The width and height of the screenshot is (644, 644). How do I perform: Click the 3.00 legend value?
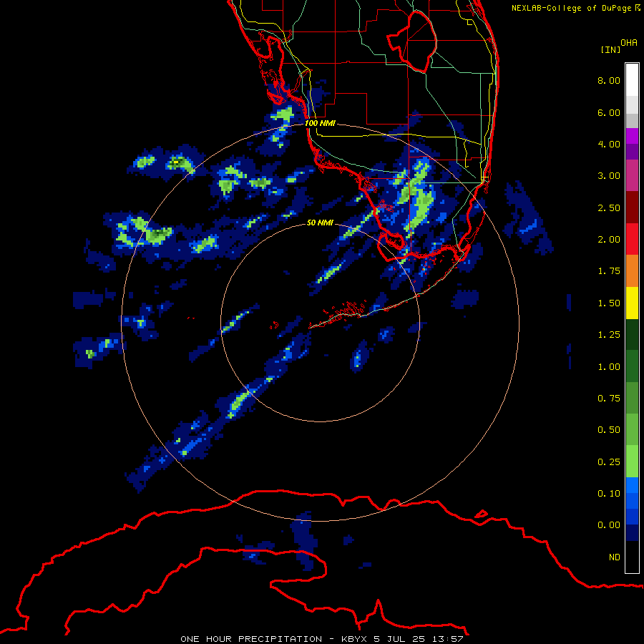point(609,176)
